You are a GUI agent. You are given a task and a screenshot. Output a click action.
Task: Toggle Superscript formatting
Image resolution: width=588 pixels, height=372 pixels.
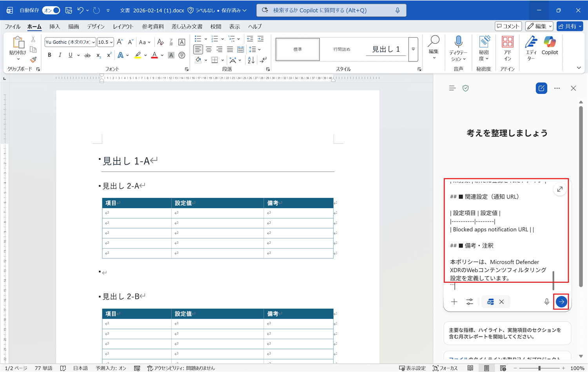tap(109, 55)
